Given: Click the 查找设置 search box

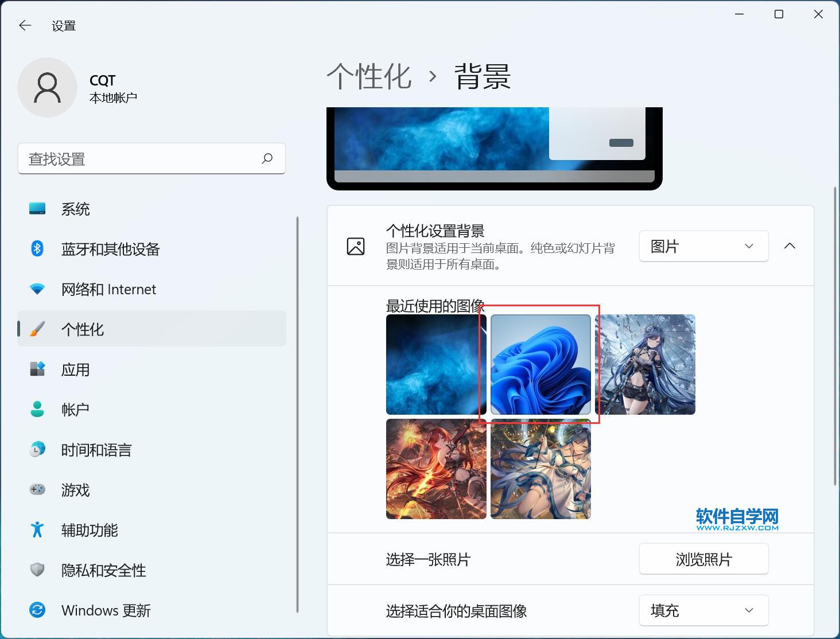Looking at the screenshot, I should tap(138, 159).
